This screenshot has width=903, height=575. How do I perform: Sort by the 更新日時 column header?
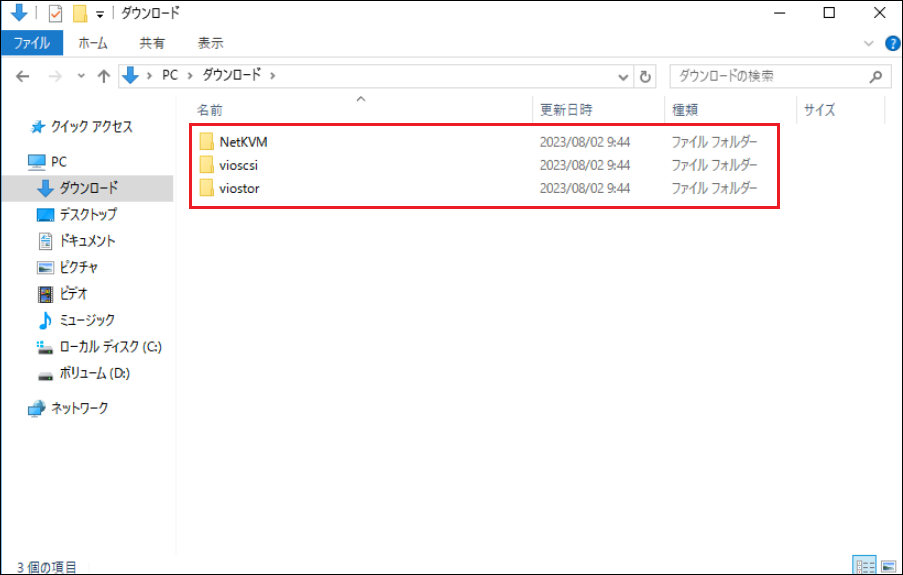click(566, 109)
